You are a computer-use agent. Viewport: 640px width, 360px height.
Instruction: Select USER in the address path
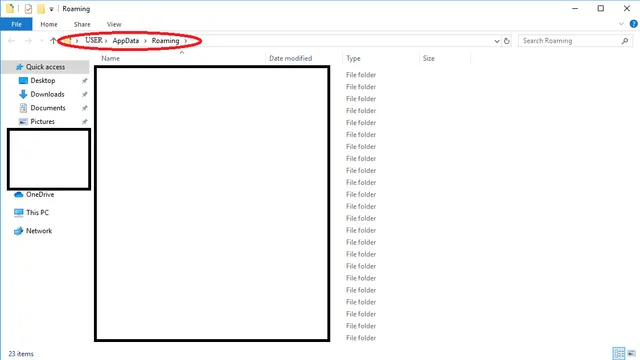click(93, 40)
